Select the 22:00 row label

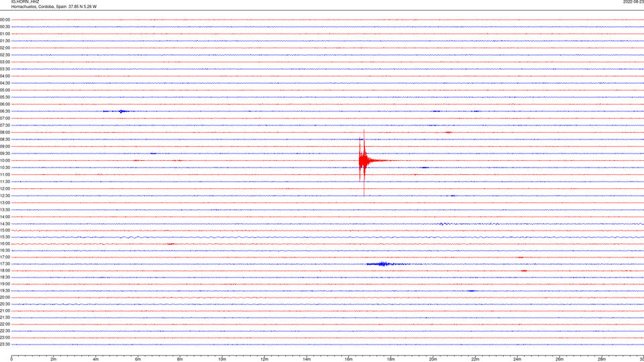pos(5,324)
